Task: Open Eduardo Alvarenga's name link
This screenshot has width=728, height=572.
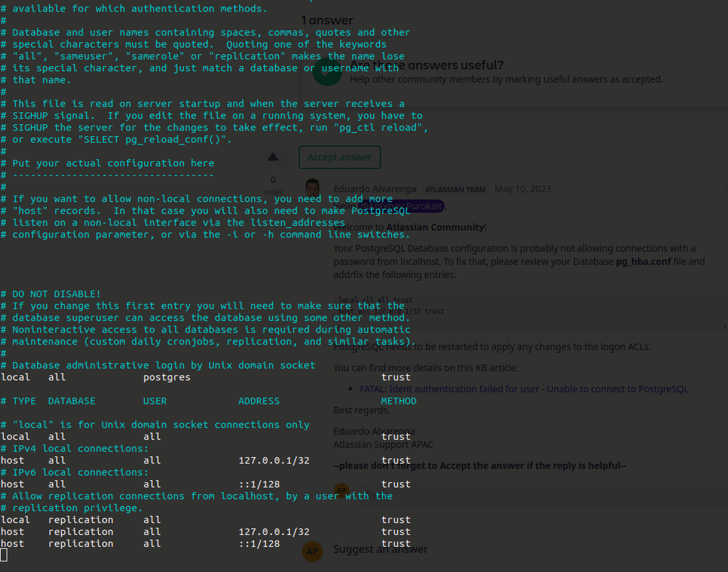Action: [375, 188]
